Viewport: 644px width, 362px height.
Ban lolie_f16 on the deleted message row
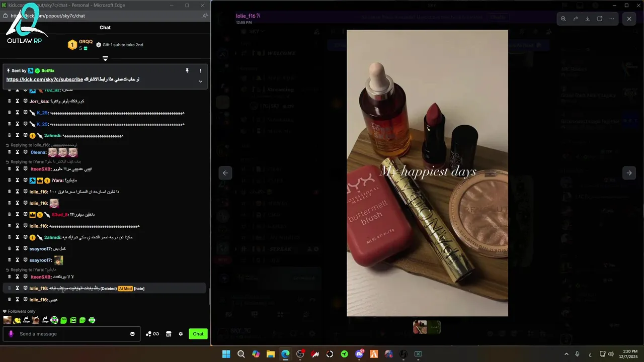(25, 288)
